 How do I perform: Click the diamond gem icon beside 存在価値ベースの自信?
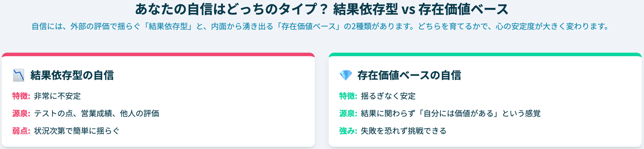coord(346,75)
